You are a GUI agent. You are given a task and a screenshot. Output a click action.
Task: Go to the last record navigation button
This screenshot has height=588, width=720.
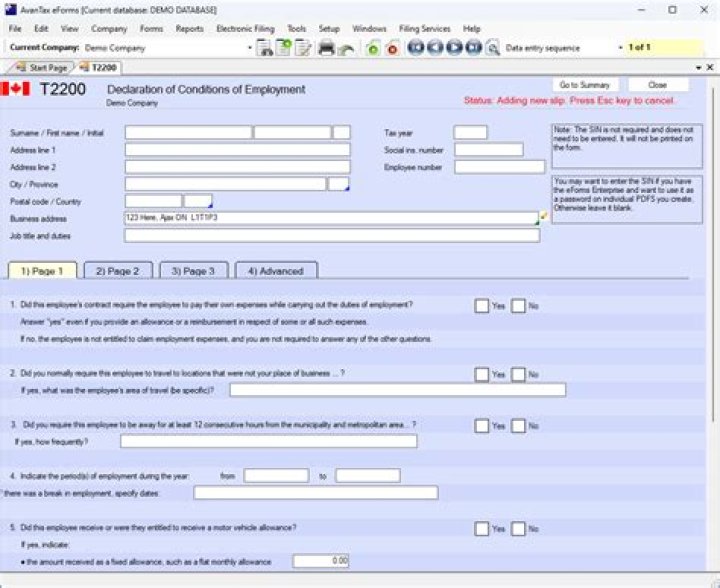(474, 48)
